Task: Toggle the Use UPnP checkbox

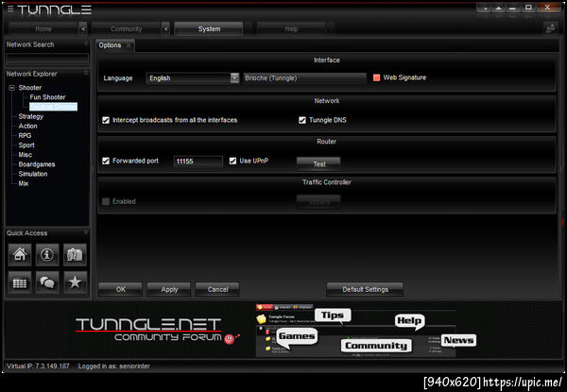Action: click(232, 161)
